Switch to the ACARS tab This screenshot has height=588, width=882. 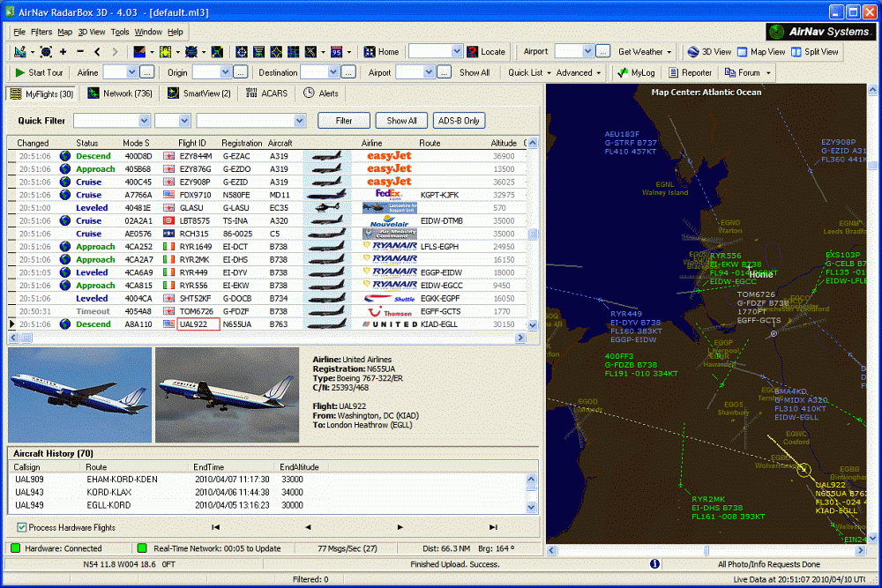[272, 93]
